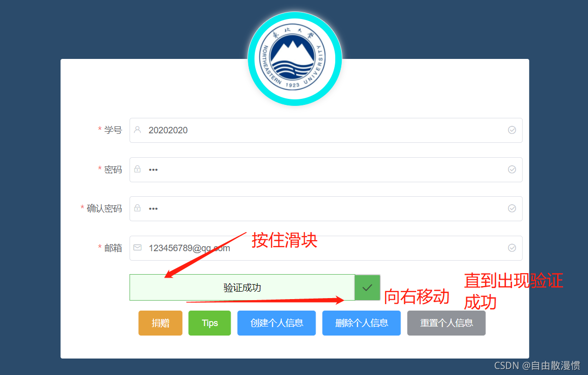Click the Northeastern University logo

[295, 58]
